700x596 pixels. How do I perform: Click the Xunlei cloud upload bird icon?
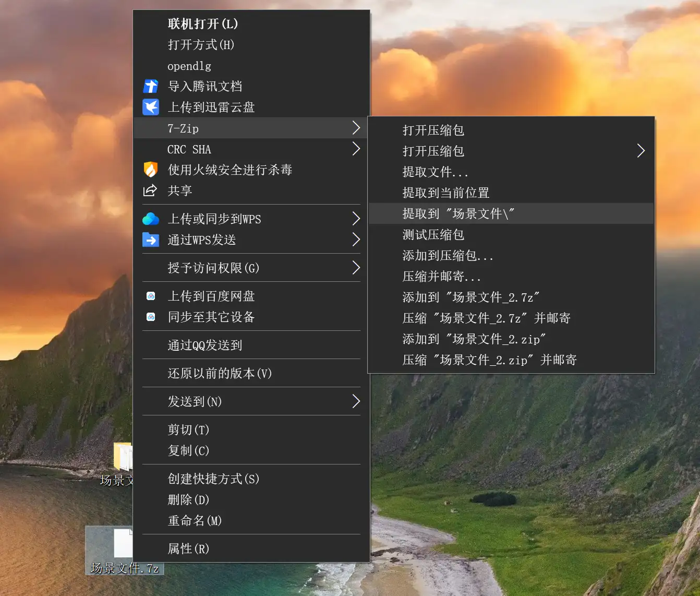click(x=151, y=107)
